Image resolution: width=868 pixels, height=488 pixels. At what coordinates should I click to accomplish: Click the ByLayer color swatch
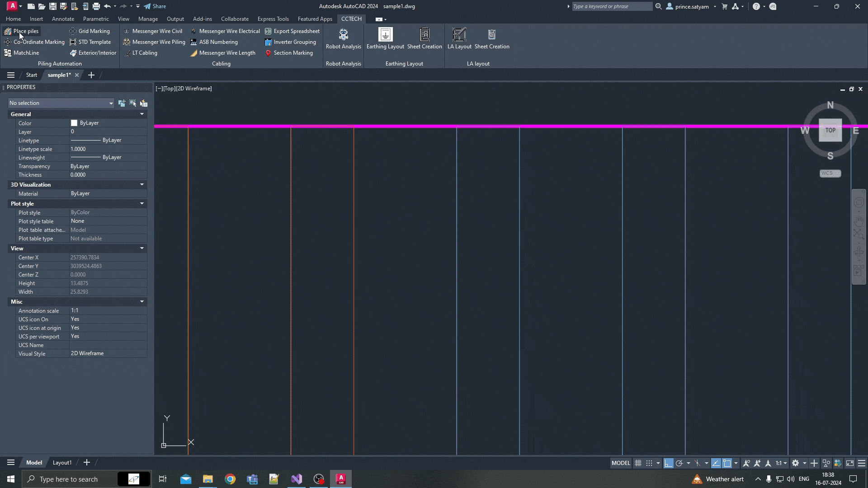click(x=74, y=123)
